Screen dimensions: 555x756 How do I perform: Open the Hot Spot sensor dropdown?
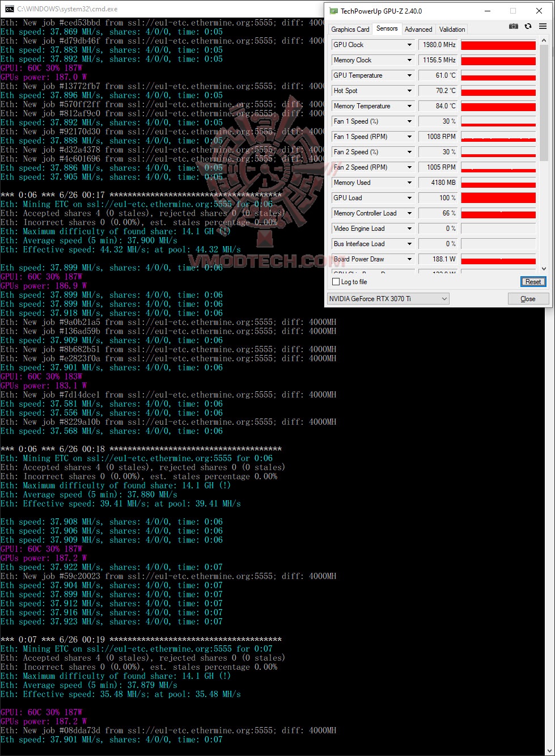pyautogui.click(x=409, y=91)
